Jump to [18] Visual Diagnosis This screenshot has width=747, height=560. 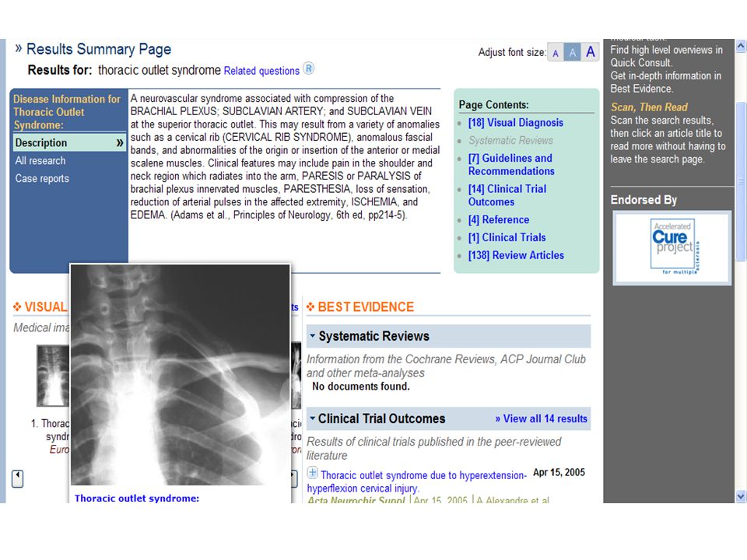click(x=515, y=123)
